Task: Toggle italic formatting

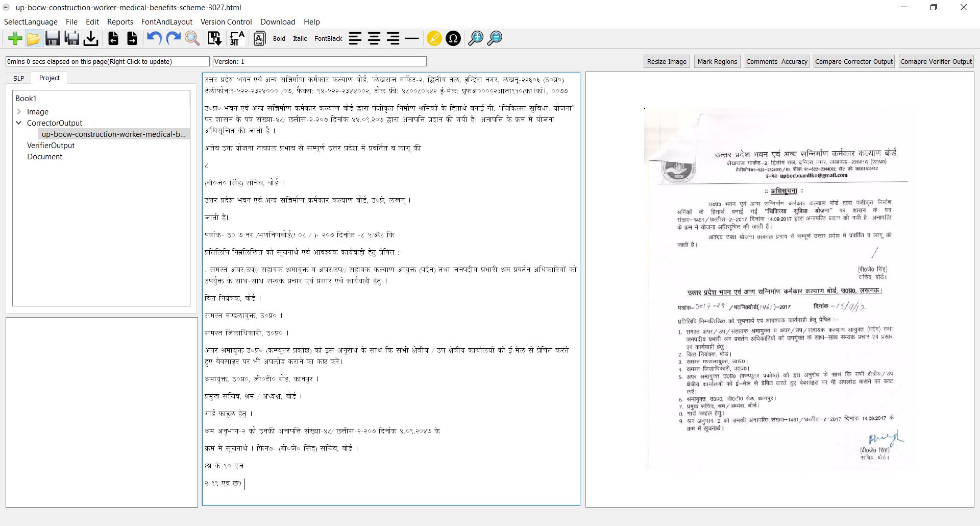Action: click(x=300, y=38)
